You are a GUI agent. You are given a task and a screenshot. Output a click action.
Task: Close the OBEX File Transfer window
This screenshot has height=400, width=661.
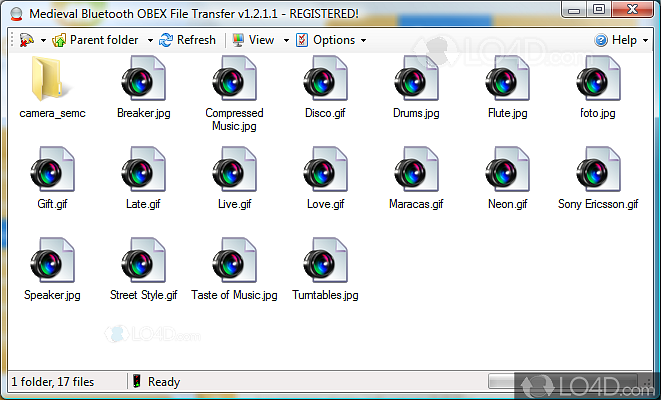pyautogui.click(x=632, y=10)
